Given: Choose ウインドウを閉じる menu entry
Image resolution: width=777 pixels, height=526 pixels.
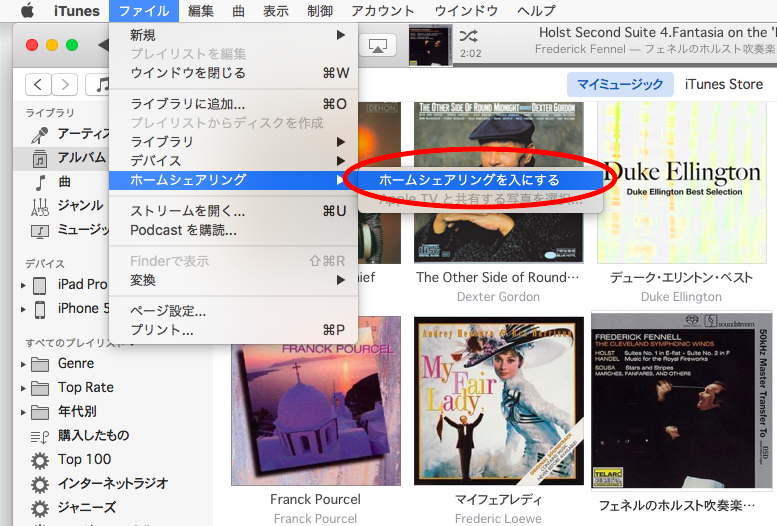Looking at the screenshot, I should tap(233, 73).
